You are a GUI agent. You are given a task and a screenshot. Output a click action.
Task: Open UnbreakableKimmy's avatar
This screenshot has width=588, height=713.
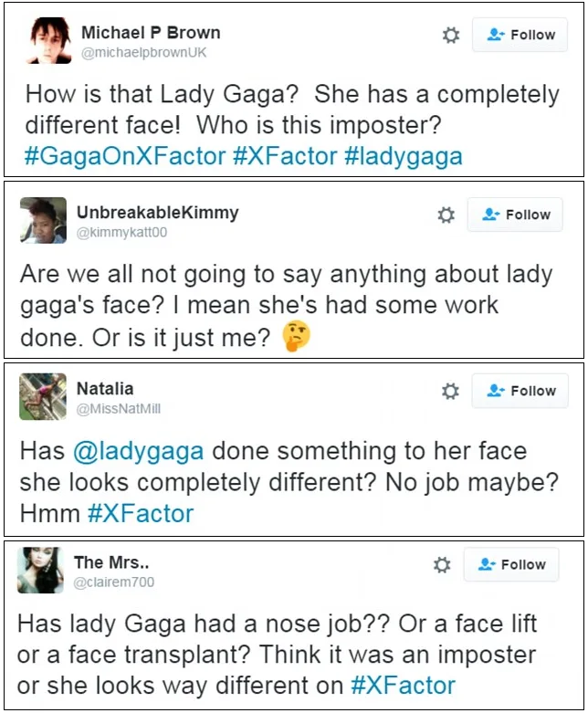coord(43,220)
